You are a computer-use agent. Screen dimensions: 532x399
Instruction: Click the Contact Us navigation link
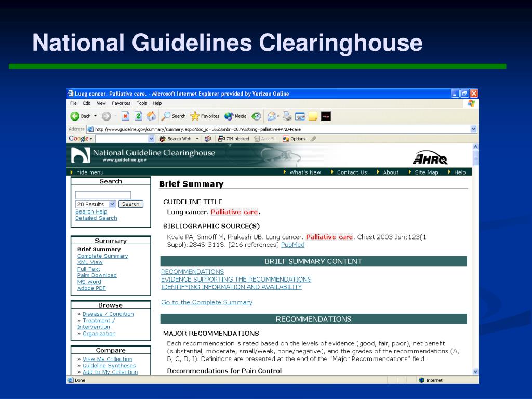click(x=352, y=172)
